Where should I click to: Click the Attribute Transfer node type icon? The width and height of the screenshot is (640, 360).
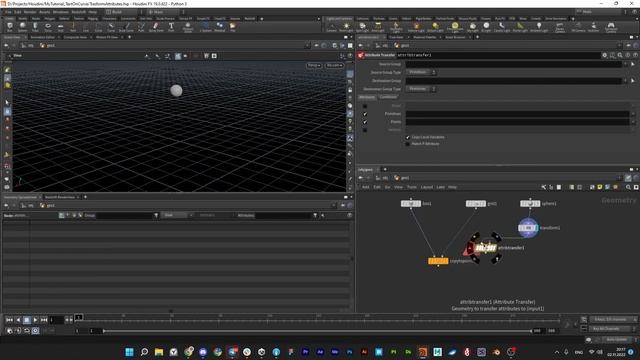click(361, 55)
